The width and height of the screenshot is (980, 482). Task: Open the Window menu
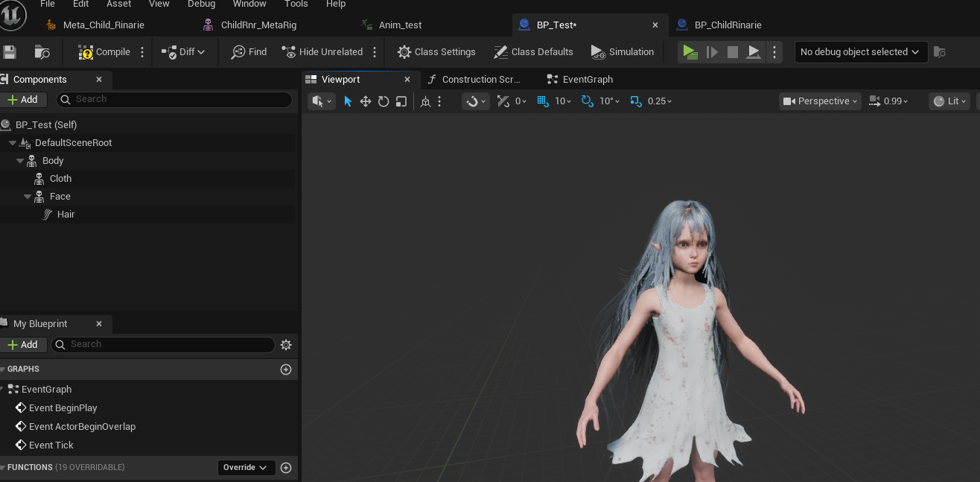pos(249,4)
